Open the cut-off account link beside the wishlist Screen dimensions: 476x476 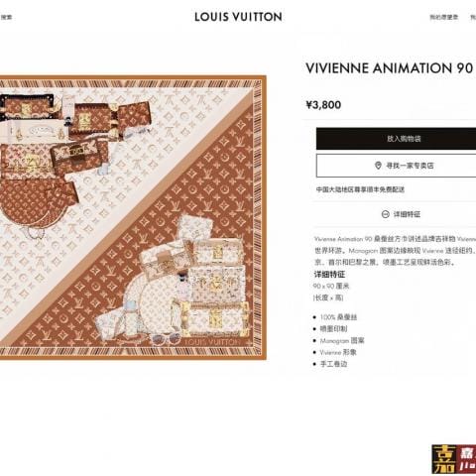(473, 17)
